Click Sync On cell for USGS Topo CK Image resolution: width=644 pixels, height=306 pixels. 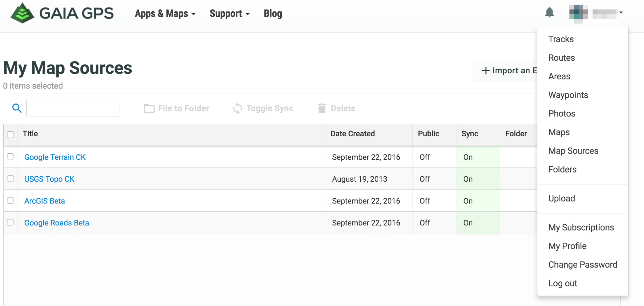(x=478, y=179)
